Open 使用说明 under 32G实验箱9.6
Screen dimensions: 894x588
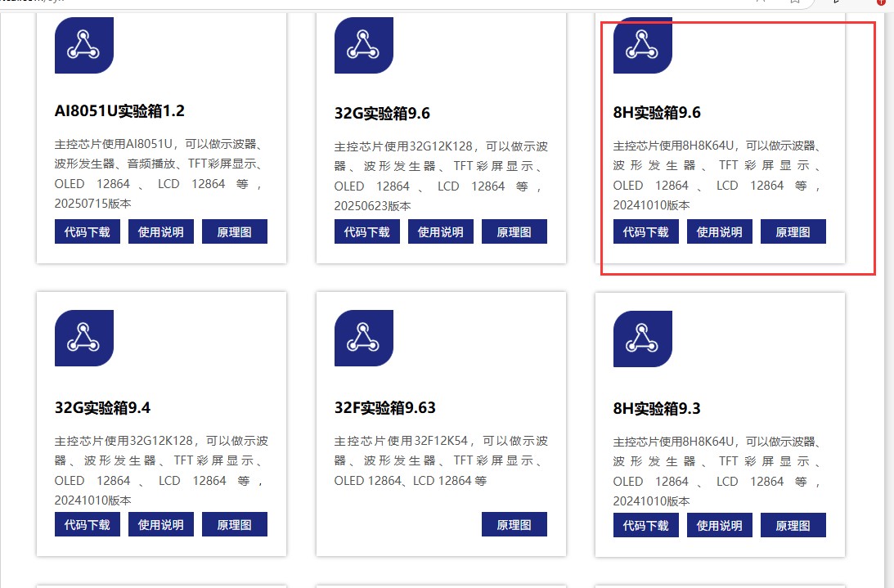click(x=441, y=231)
